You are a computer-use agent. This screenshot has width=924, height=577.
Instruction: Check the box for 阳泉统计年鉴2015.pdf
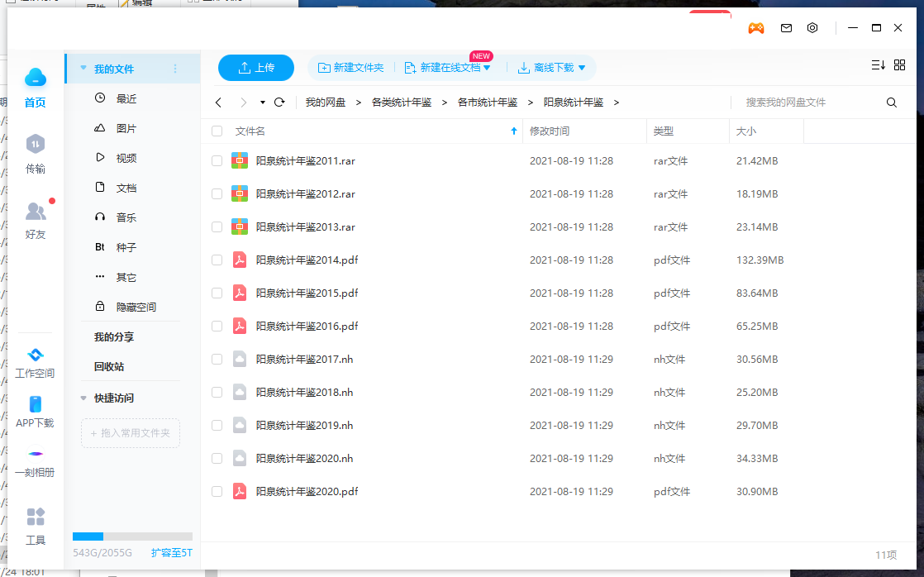217,293
